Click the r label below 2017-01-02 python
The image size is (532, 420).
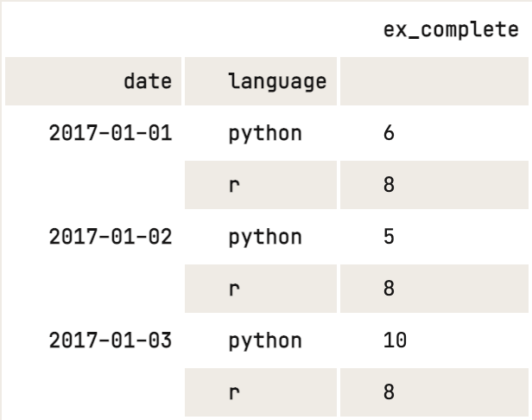pyautogui.click(x=233, y=289)
